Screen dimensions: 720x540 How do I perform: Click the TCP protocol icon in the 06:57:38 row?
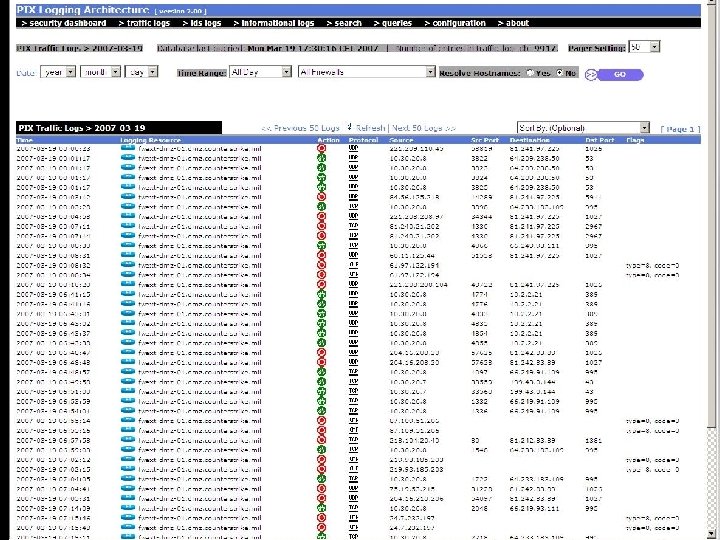(x=353, y=440)
